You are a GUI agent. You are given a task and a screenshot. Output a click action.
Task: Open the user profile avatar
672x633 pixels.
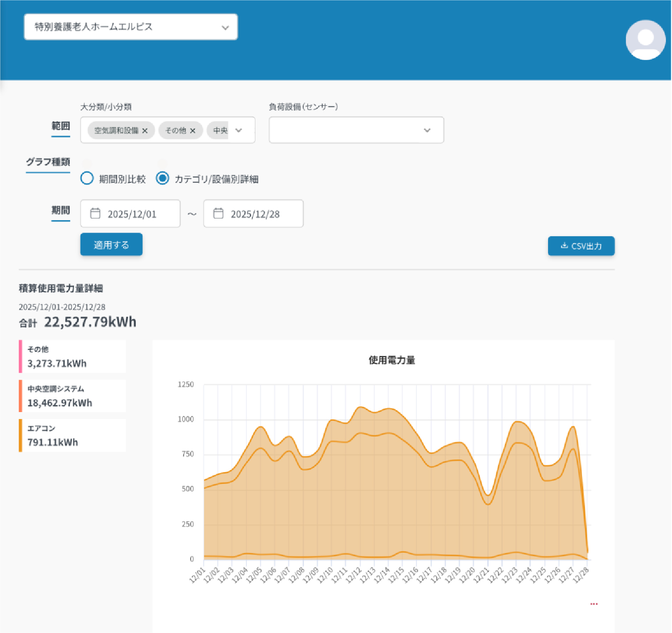click(645, 40)
